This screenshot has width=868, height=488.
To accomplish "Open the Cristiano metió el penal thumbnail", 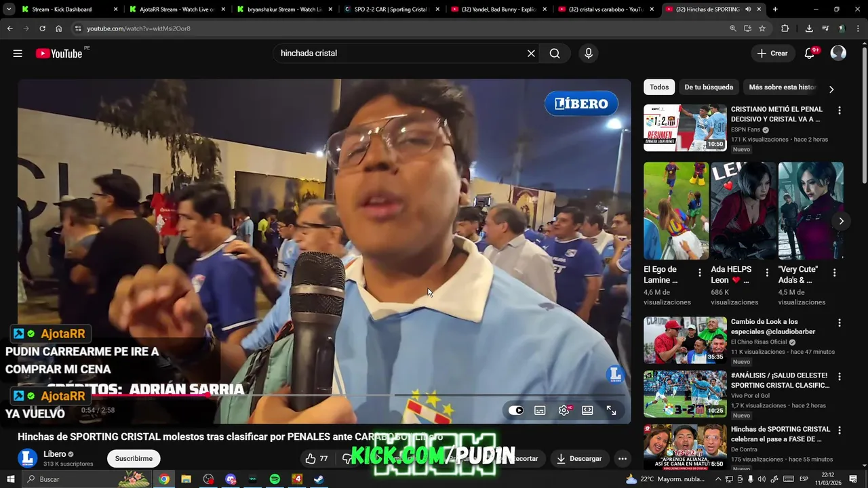I will tap(685, 127).
